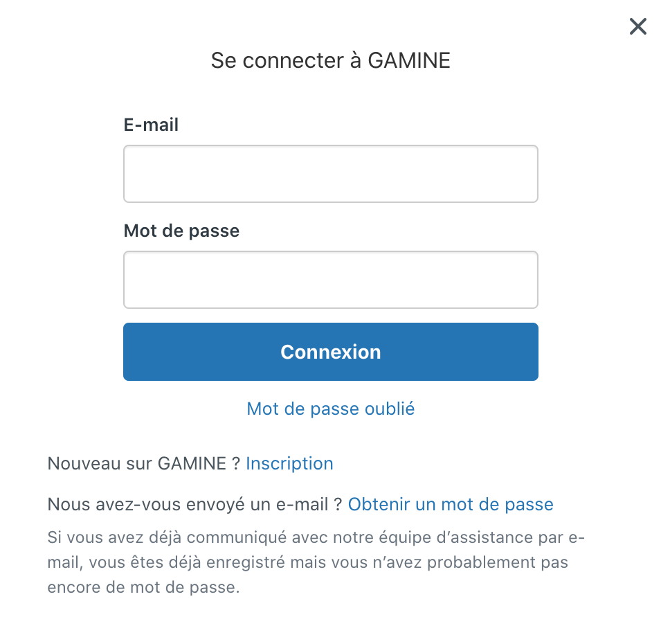Focus the Mot de passe field

(330, 280)
